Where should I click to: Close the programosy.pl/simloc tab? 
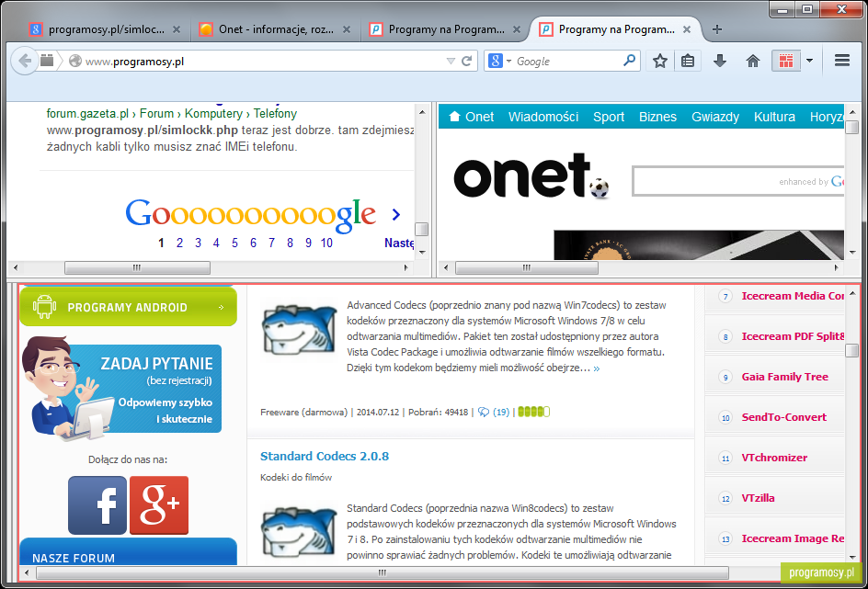point(177,29)
